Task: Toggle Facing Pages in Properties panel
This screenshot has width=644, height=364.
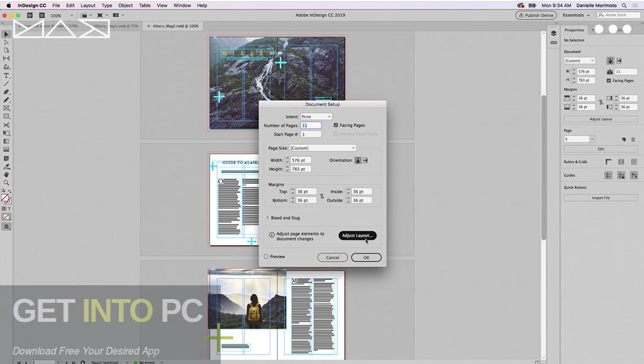Action: 609,81
